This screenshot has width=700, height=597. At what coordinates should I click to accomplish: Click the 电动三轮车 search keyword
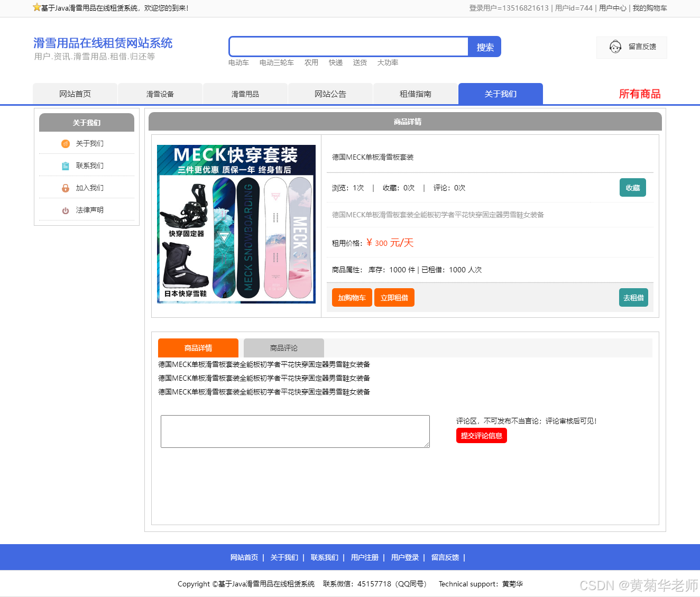277,62
